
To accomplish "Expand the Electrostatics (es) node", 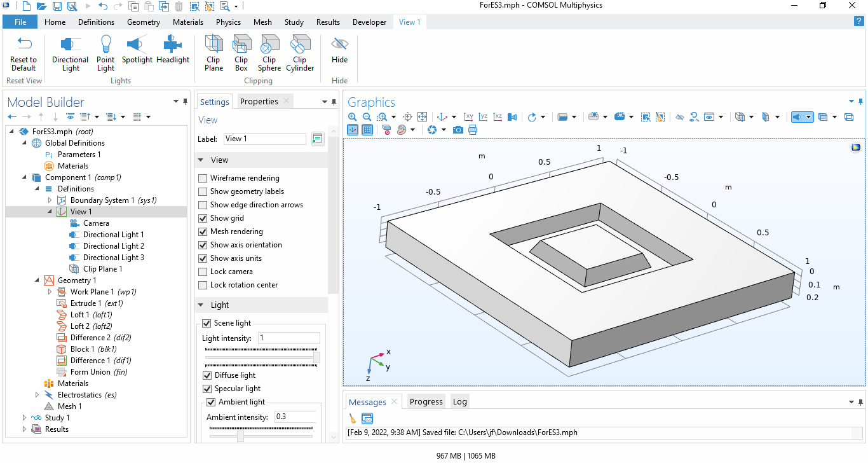I will [37, 395].
